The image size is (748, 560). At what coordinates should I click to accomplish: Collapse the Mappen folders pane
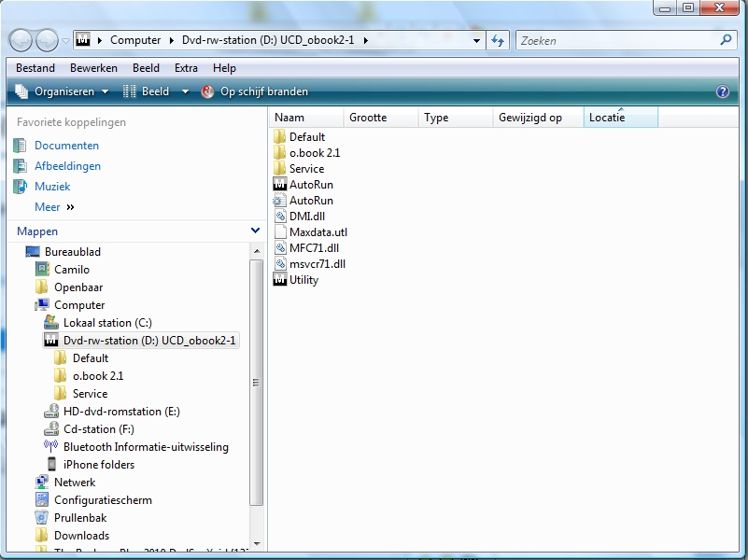point(255,231)
